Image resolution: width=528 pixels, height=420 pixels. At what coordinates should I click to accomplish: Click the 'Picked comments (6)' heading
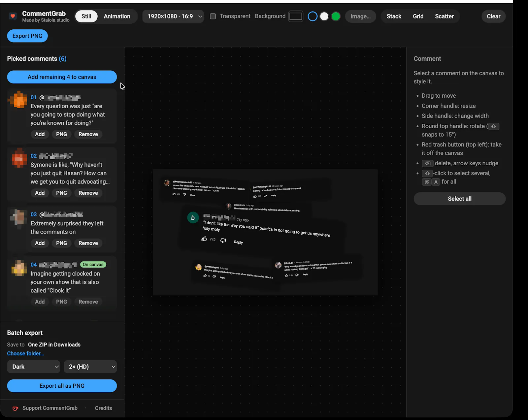[37, 59]
